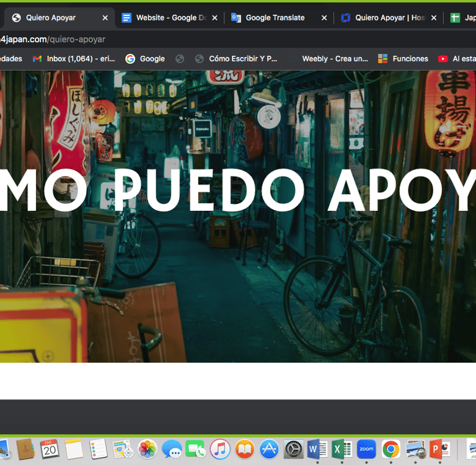476x465 pixels.
Task: Open the Gmail Inbox bookmark
Action: 73,59
